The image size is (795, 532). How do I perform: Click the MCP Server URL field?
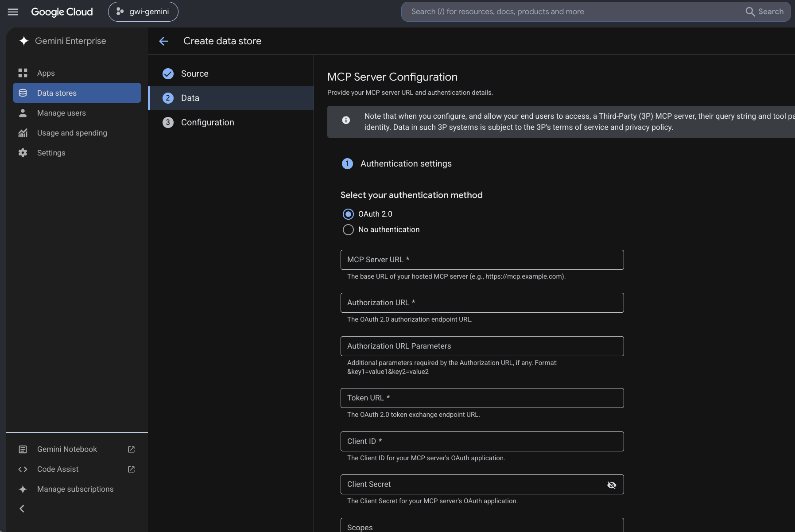(x=482, y=260)
